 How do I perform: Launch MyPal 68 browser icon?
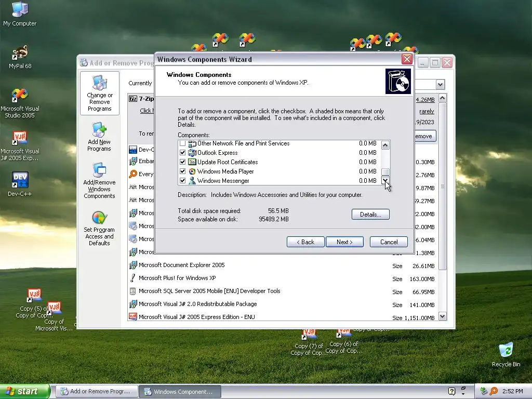(20, 57)
